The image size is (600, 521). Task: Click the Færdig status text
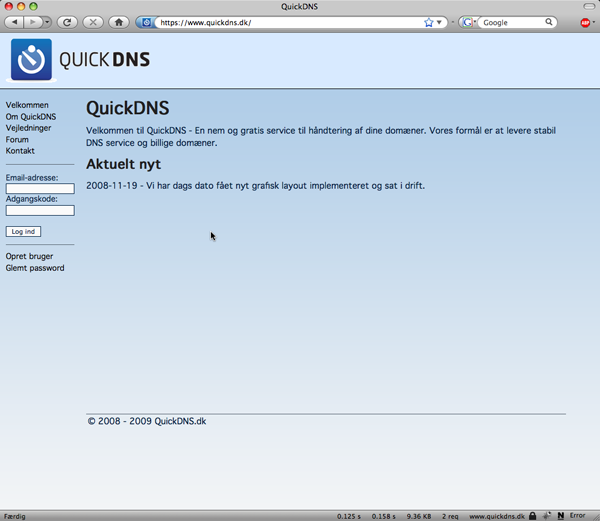tap(15, 516)
